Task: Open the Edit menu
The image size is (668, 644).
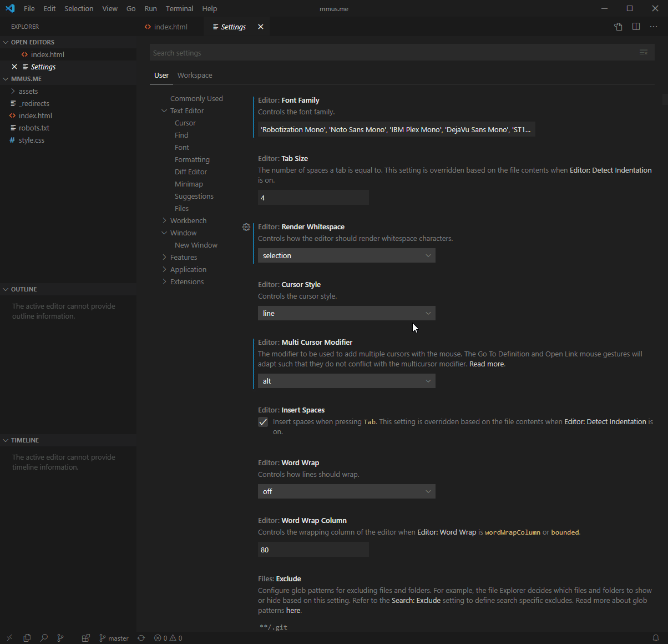Action: point(49,8)
